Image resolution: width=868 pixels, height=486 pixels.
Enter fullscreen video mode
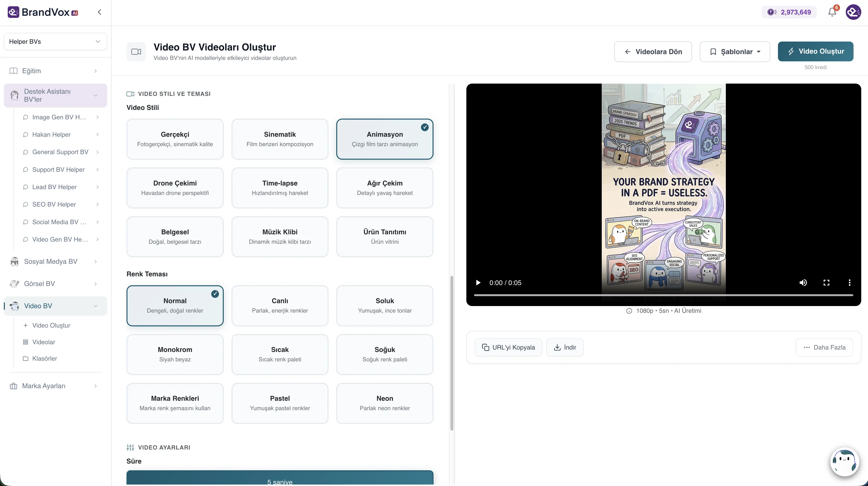pyautogui.click(x=826, y=283)
